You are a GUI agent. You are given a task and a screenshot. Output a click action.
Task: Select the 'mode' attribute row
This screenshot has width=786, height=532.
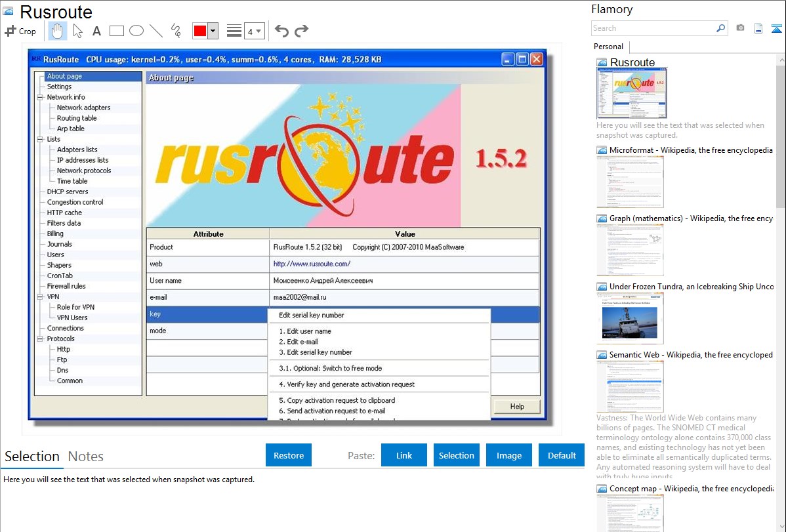(x=207, y=331)
